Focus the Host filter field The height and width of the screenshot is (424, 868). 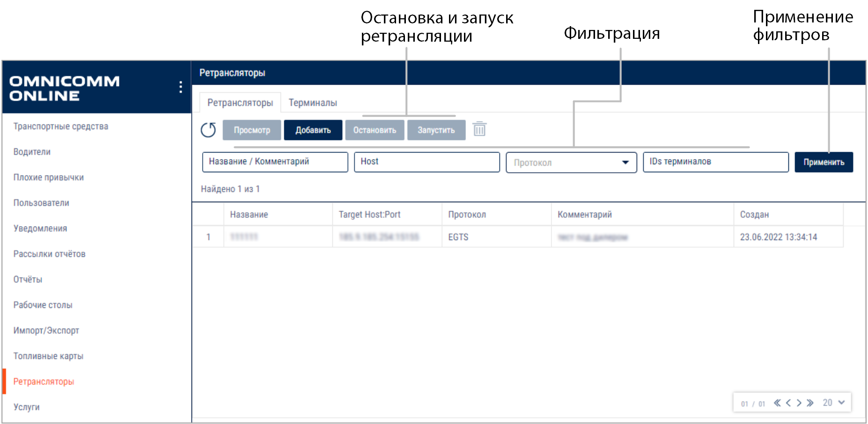427,162
